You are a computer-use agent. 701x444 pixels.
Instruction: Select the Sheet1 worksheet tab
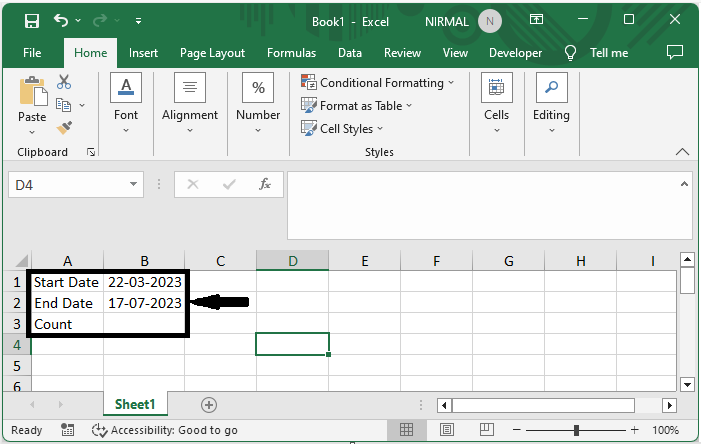[x=135, y=404]
